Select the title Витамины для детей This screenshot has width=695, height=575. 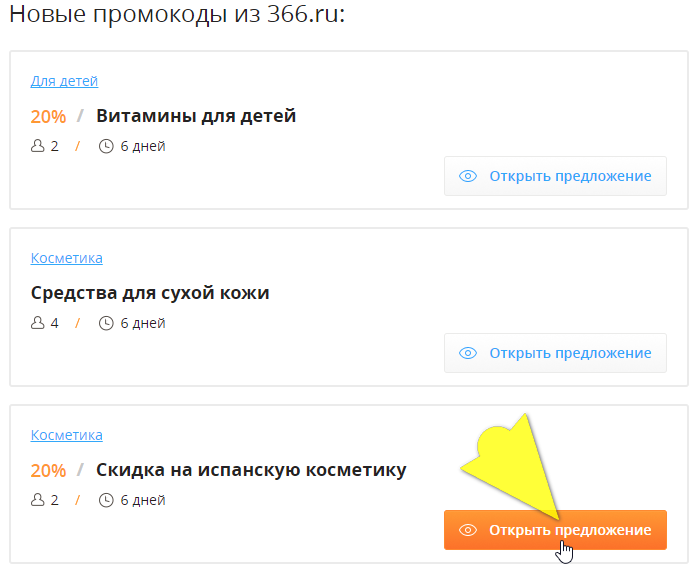196,116
